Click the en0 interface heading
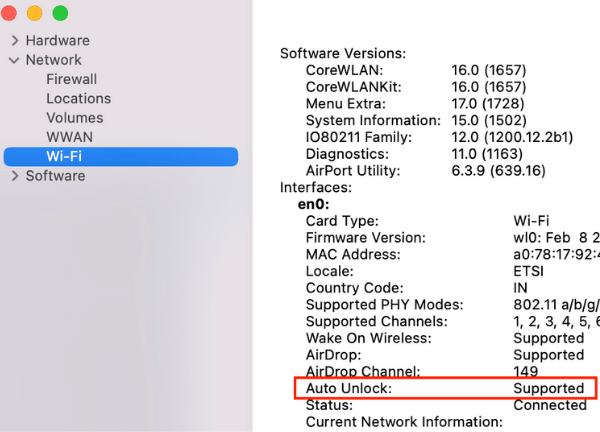Image resolution: width=600 pixels, height=432 pixels. pyautogui.click(x=313, y=204)
